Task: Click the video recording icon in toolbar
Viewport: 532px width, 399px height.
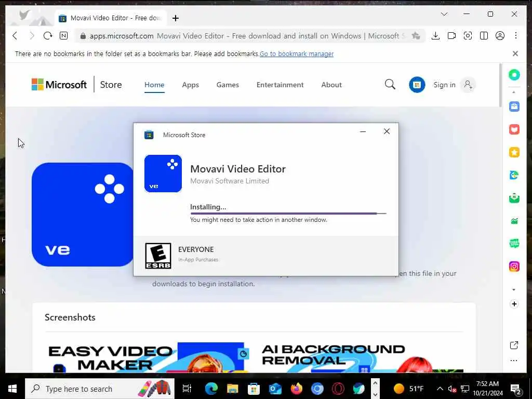Action: (451, 36)
